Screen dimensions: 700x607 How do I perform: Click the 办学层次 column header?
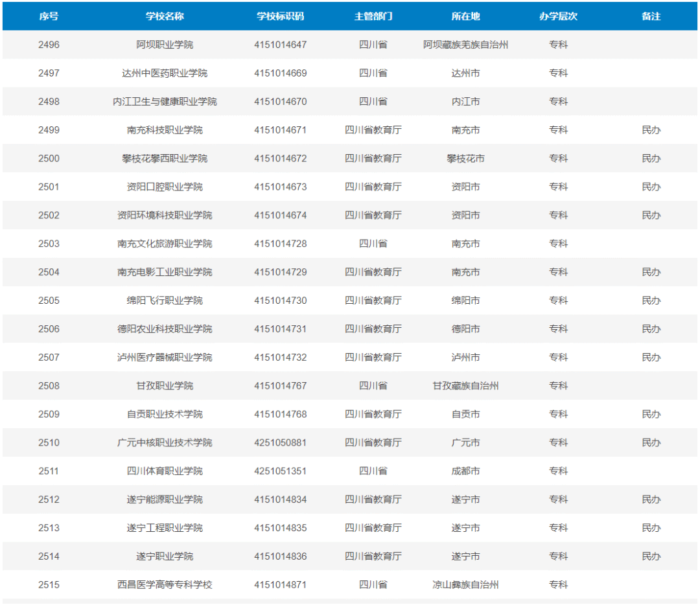point(558,16)
